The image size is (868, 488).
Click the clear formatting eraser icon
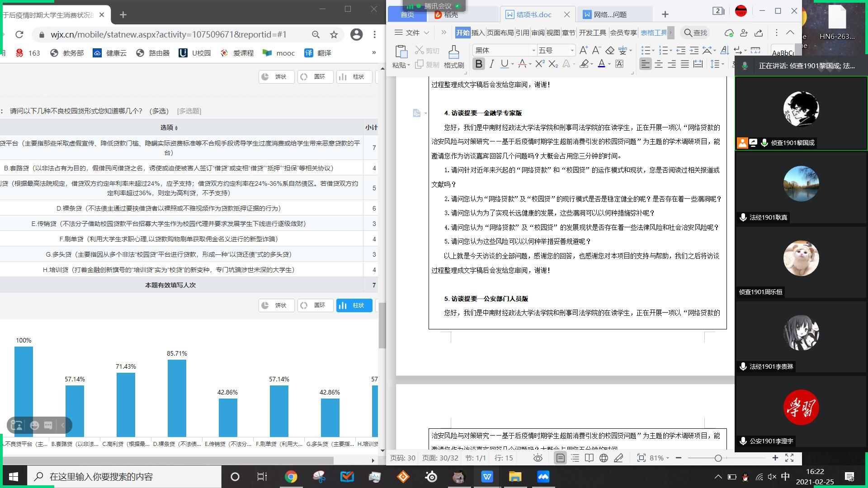click(x=610, y=50)
